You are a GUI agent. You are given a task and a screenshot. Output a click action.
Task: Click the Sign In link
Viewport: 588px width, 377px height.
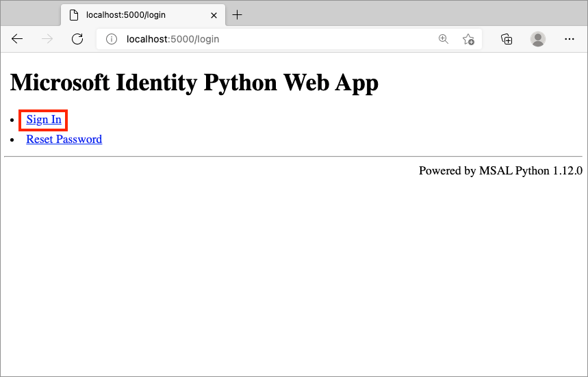[x=44, y=120]
